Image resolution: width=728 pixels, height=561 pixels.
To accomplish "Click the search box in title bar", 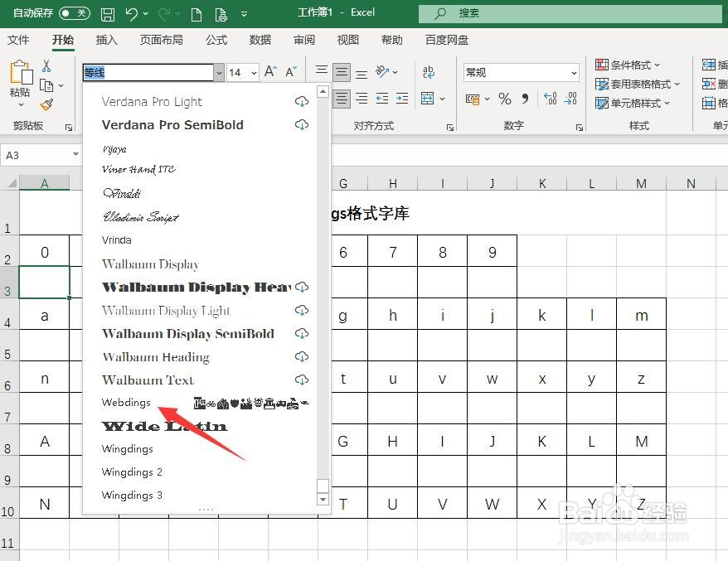I will click(x=570, y=13).
